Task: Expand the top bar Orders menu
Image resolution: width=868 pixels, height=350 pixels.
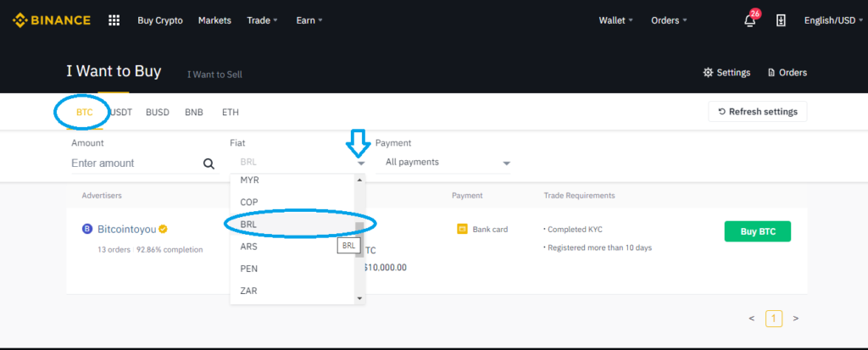Action: coord(669,20)
